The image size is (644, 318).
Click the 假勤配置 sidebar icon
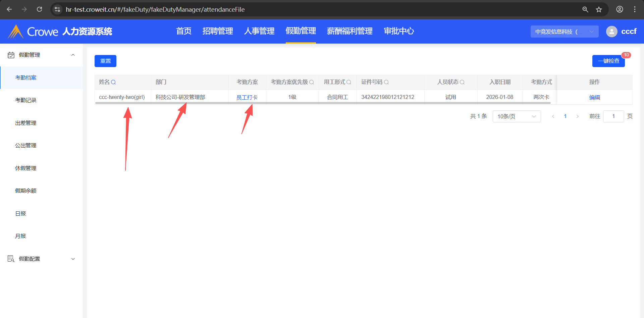(11, 259)
